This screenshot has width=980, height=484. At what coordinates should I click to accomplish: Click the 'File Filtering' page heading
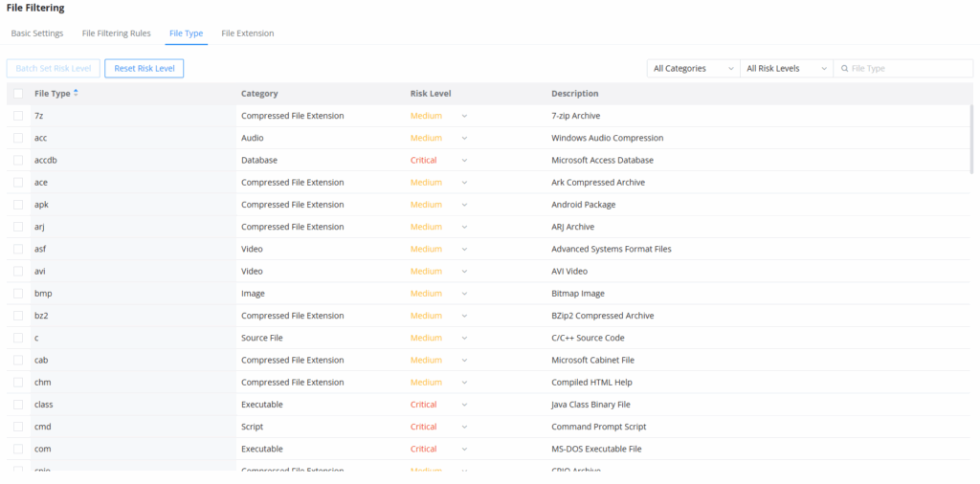click(x=35, y=9)
